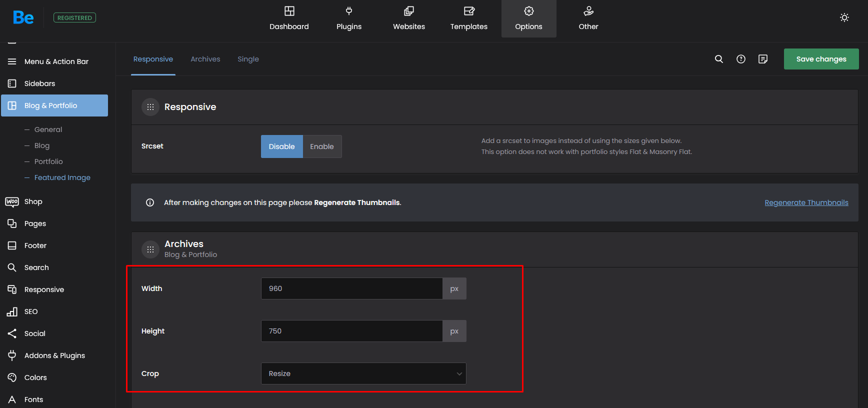The width and height of the screenshot is (868, 408).
Task: Open Fonts settings
Action: [54, 399]
